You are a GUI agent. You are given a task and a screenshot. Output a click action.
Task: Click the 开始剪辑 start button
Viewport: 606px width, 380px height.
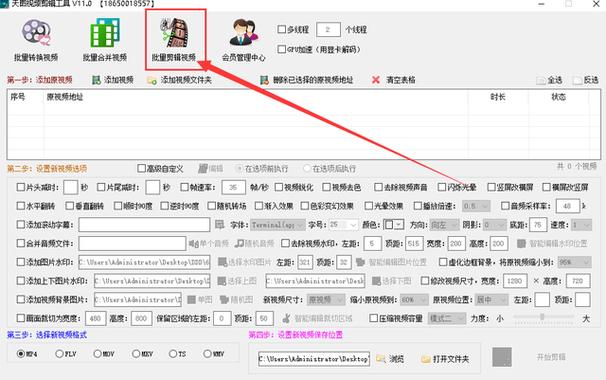coord(551,357)
